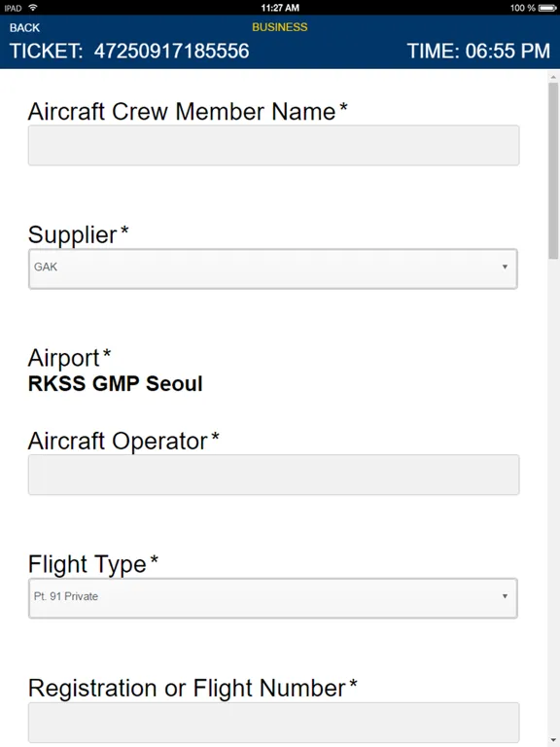The height and width of the screenshot is (747, 560).
Task: Open the Supplier dropdown showing GAK
Action: (x=273, y=268)
